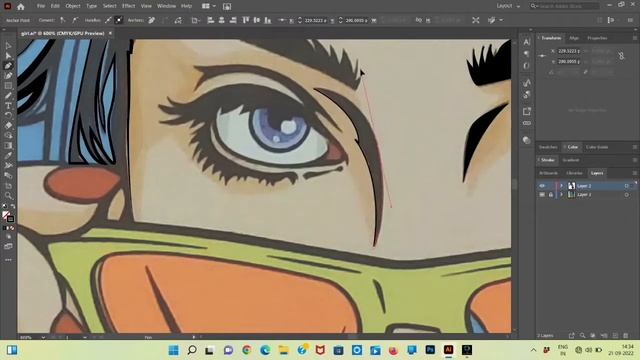Select the Pen tool
The width and height of the screenshot is (640, 360).
pos(8,66)
